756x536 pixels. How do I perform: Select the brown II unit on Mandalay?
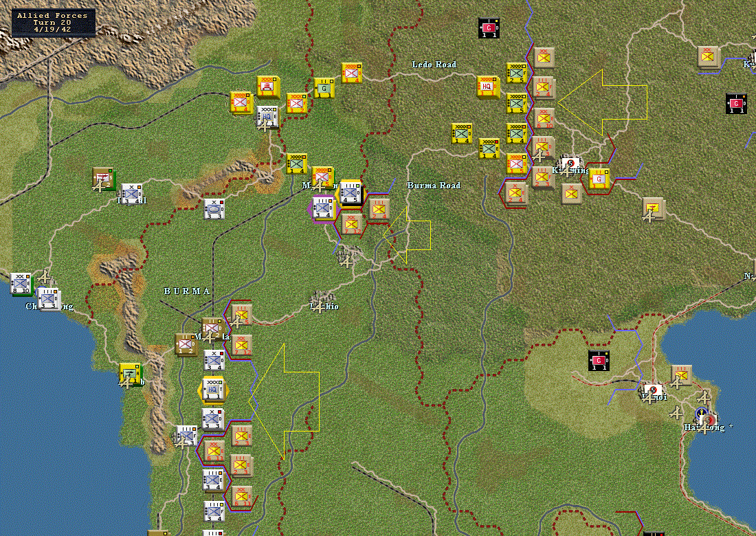(x=212, y=328)
